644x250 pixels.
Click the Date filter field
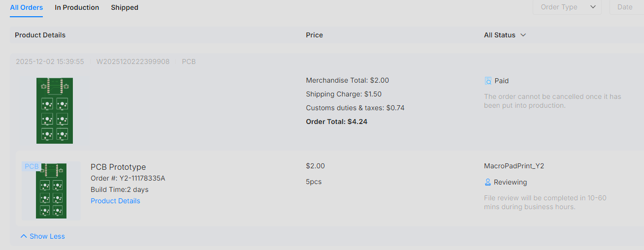[626, 7]
